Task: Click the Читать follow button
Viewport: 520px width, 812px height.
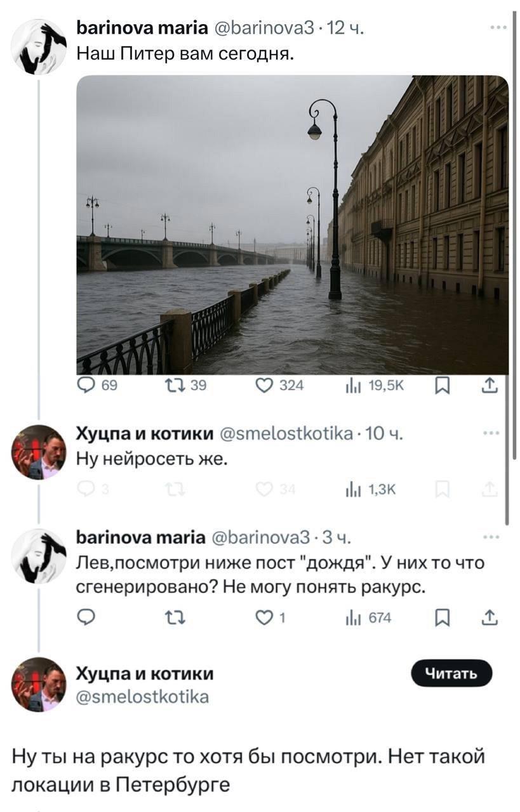Action: [x=451, y=674]
